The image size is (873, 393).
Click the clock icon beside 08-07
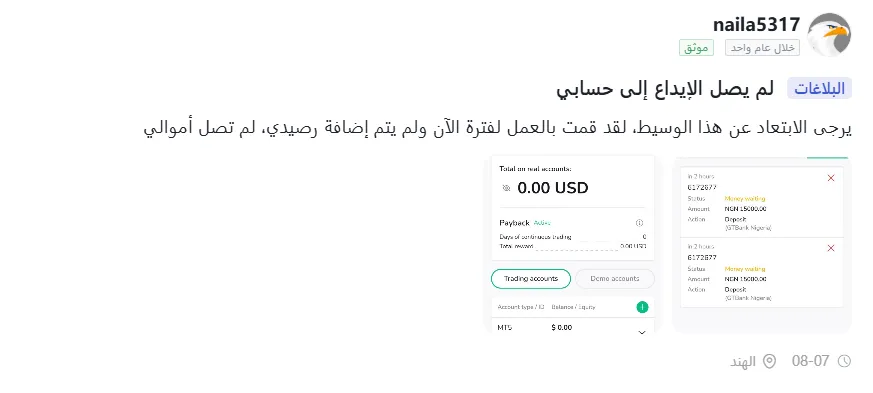[844, 361]
